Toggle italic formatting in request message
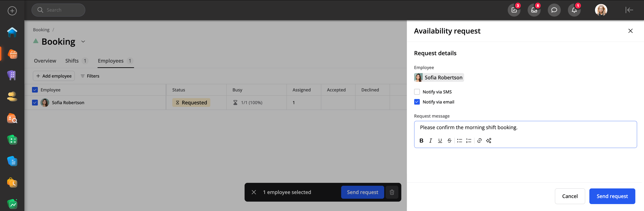 (x=431, y=141)
